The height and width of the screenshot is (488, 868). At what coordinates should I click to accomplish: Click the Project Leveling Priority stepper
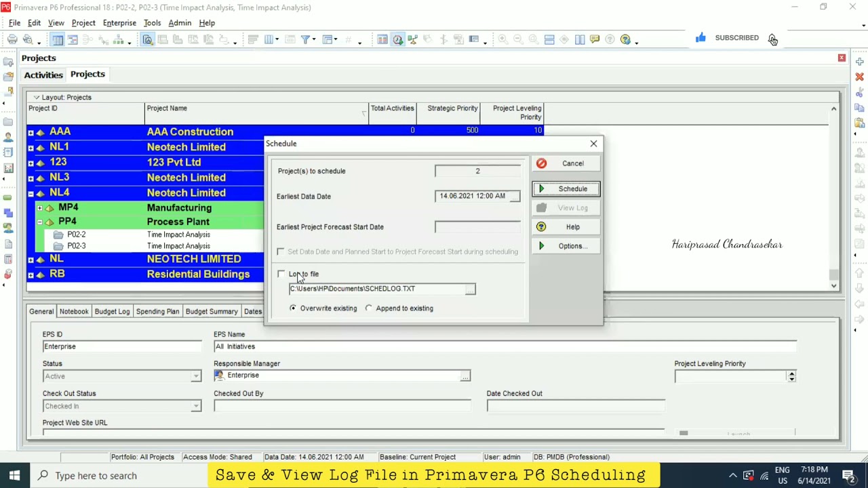click(x=791, y=376)
